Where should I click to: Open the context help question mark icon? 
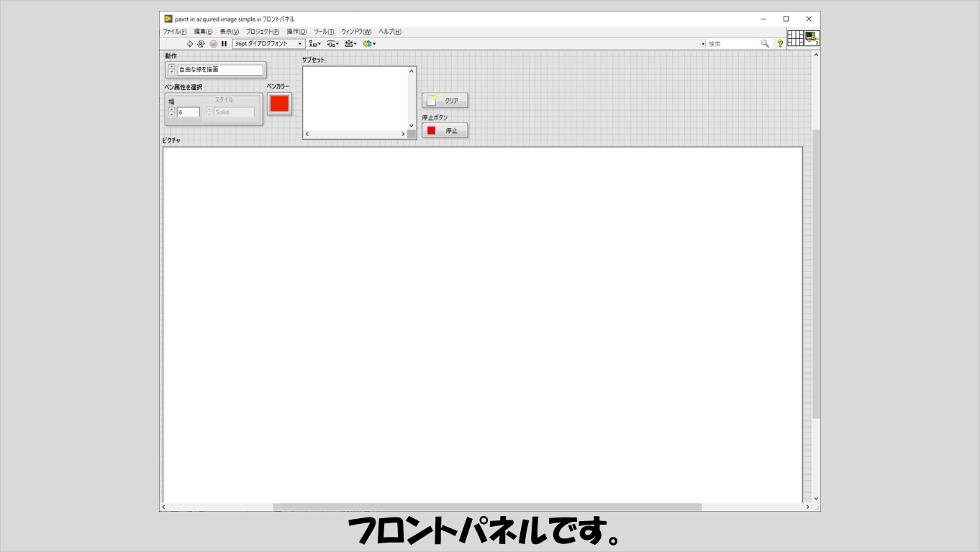[780, 44]
